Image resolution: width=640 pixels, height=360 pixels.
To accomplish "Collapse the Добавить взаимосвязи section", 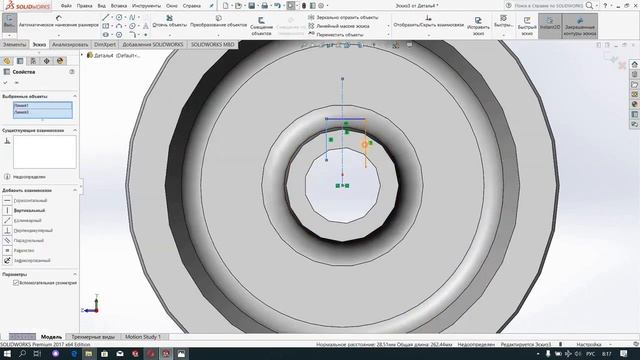I will 75,190.
